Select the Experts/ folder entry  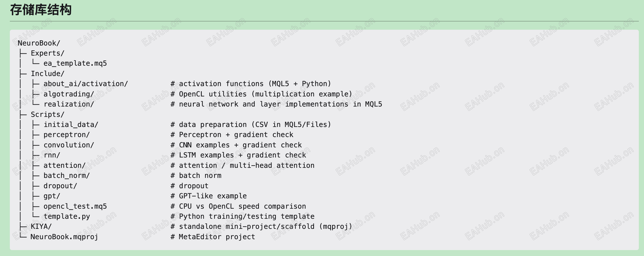click(47, 53)
